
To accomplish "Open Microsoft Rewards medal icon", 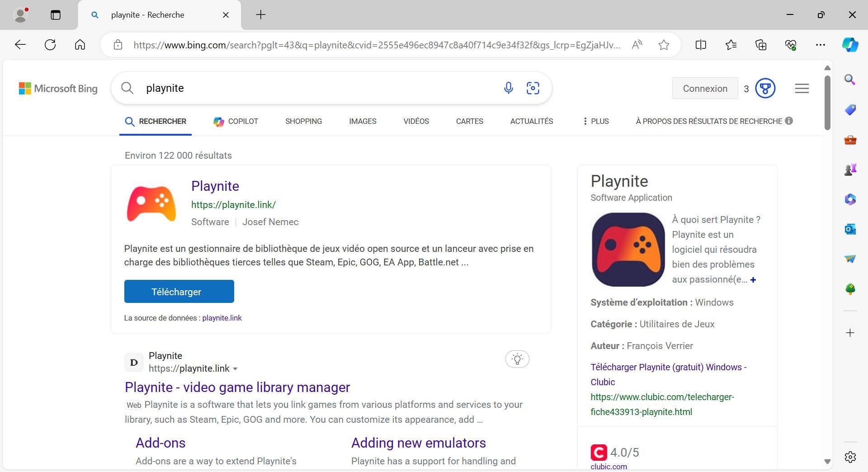I will (x=765, y=88).
